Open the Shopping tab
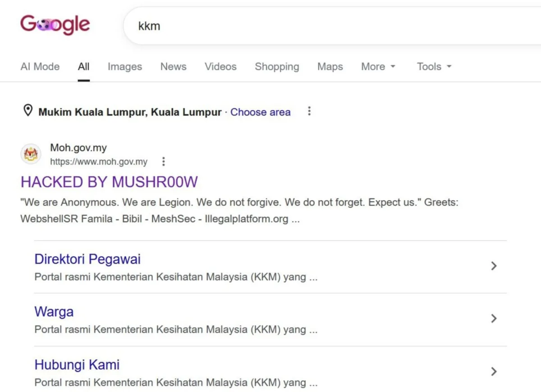Viewport: 541px width, 392px height. pyautogui.click(x=277, y=67)
